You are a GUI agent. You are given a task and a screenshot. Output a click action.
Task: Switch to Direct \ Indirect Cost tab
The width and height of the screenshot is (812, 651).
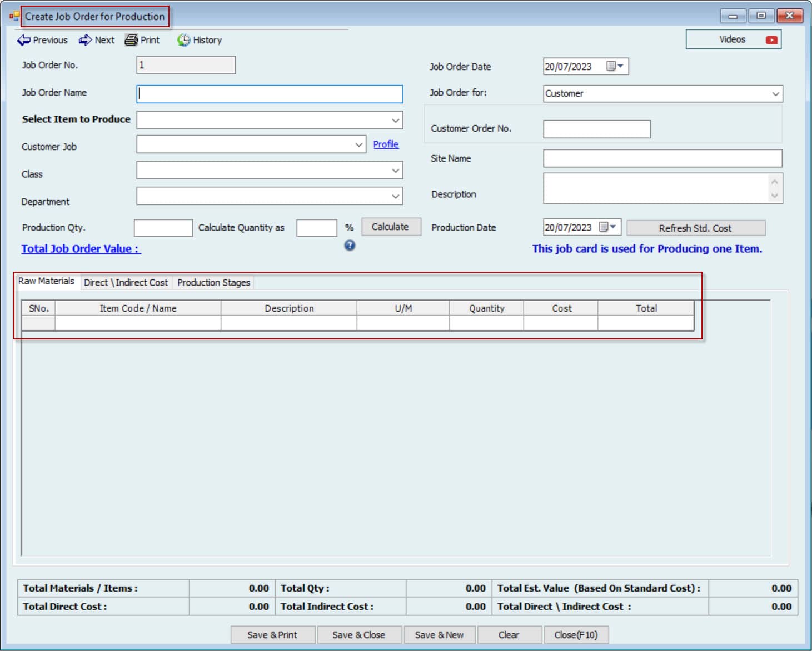pyautogui.click(x=126, y=282)
